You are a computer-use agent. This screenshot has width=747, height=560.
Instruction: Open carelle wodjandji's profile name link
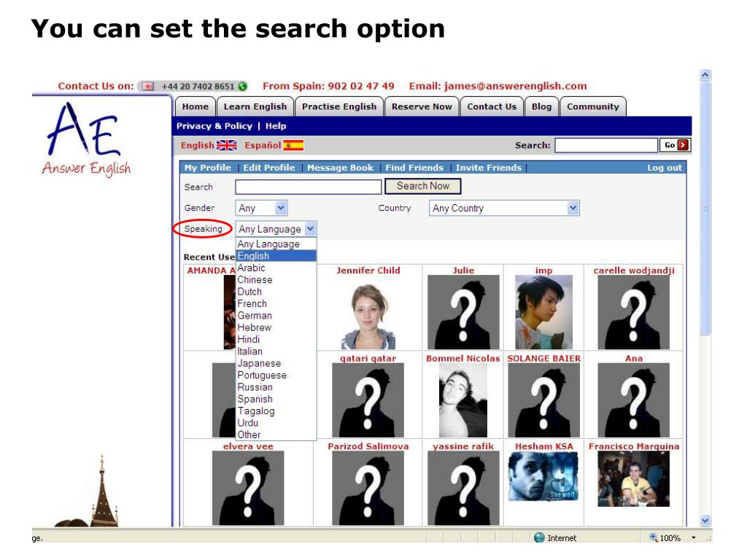634,271
